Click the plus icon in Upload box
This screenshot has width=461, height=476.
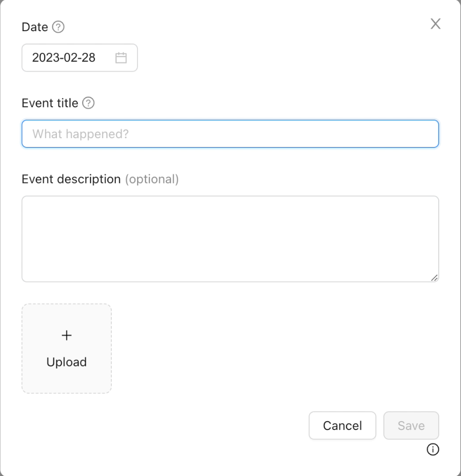click(66, 335)
